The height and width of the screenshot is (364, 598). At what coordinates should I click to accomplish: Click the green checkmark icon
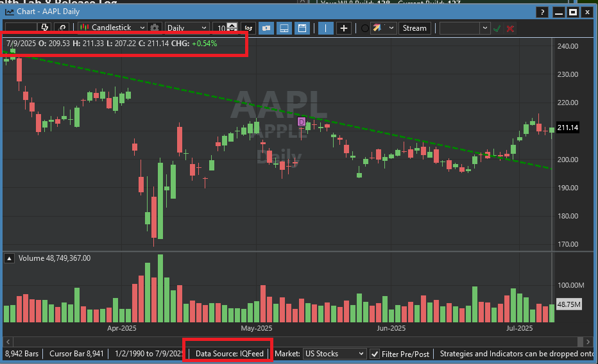pyautogui.click(x=497, y=29)
